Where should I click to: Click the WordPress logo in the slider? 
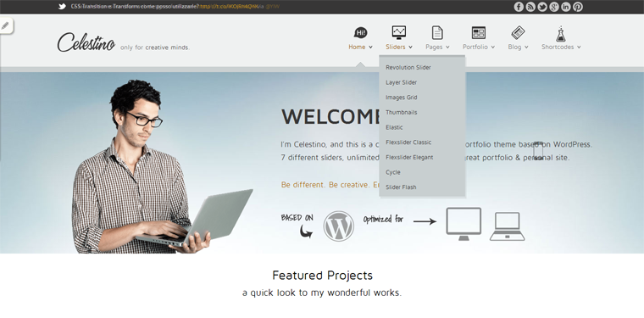coord(338,226)
